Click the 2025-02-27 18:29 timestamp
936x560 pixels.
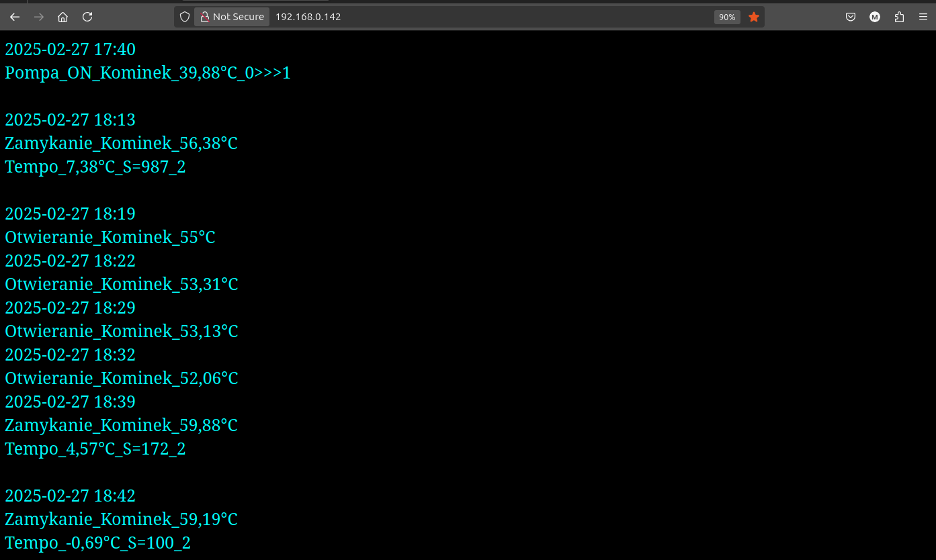pyautogui.click(x=71, y=308)
